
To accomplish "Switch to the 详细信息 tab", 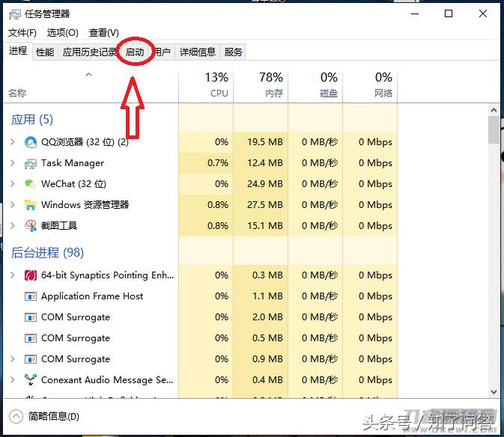I will (x=198, y=52).
